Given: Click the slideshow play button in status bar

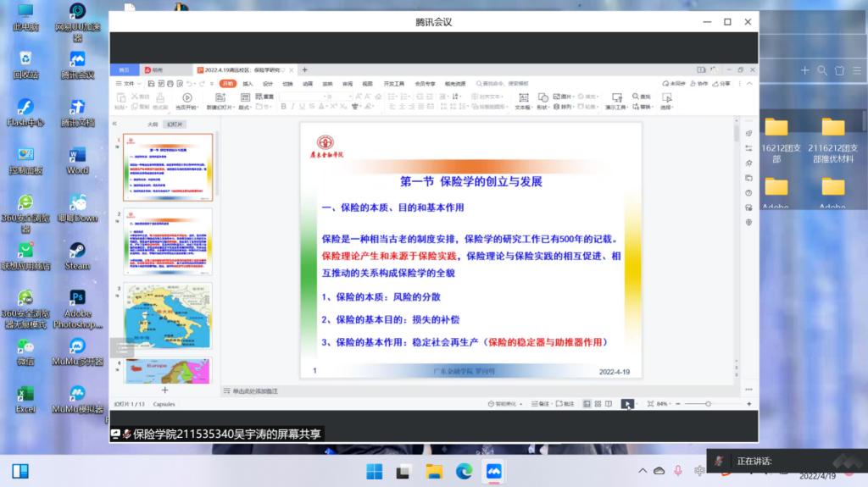Looking at the screenshot, I should tap(626, 404).
